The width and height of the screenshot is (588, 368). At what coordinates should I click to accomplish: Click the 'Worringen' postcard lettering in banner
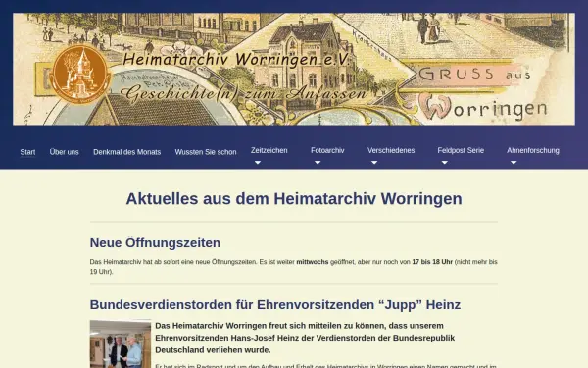483,107
